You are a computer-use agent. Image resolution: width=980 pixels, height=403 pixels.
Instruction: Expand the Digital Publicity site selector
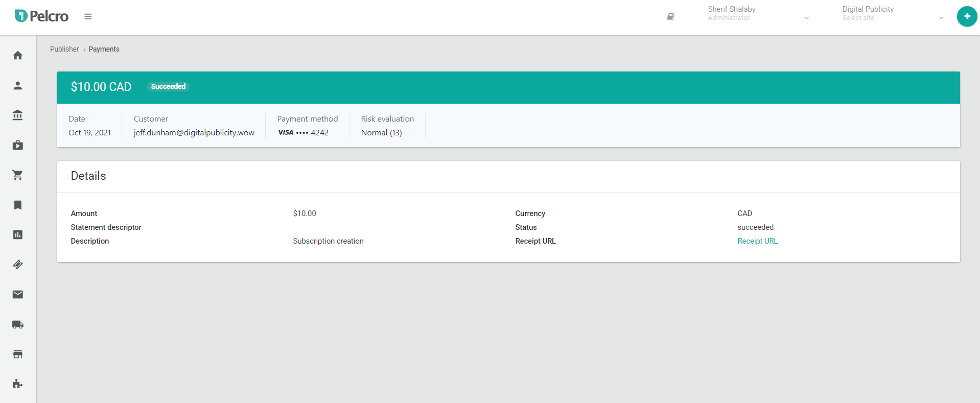point(893,14)
